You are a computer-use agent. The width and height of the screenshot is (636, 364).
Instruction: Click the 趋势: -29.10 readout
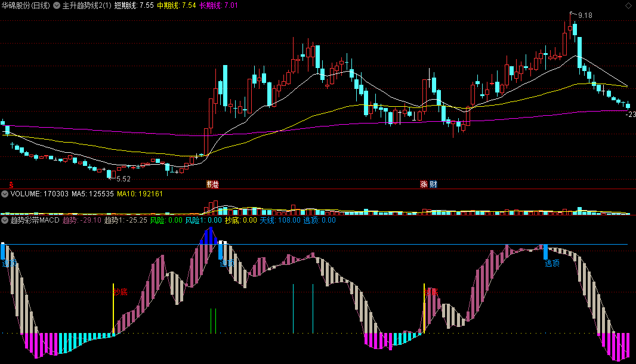click(82, 220)
